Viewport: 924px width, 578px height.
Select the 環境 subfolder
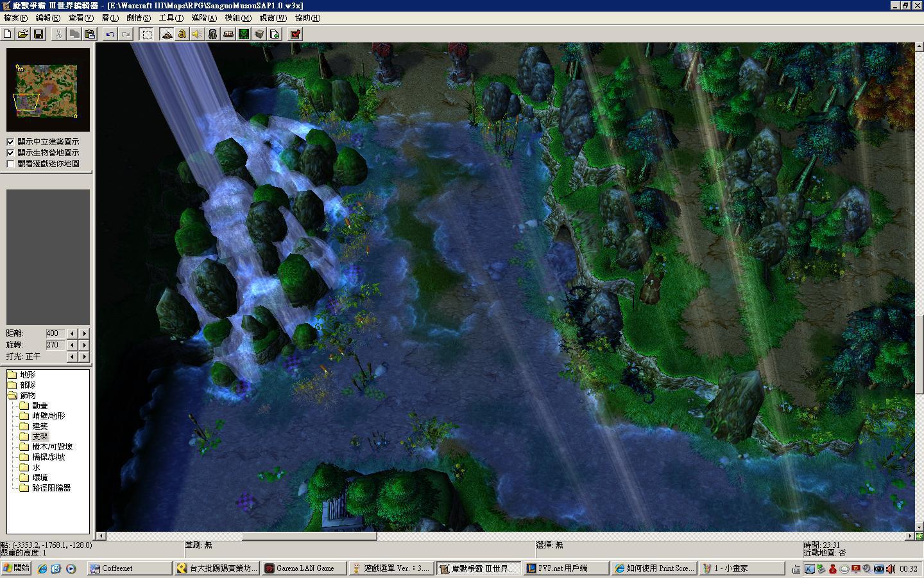click(34, 478)
